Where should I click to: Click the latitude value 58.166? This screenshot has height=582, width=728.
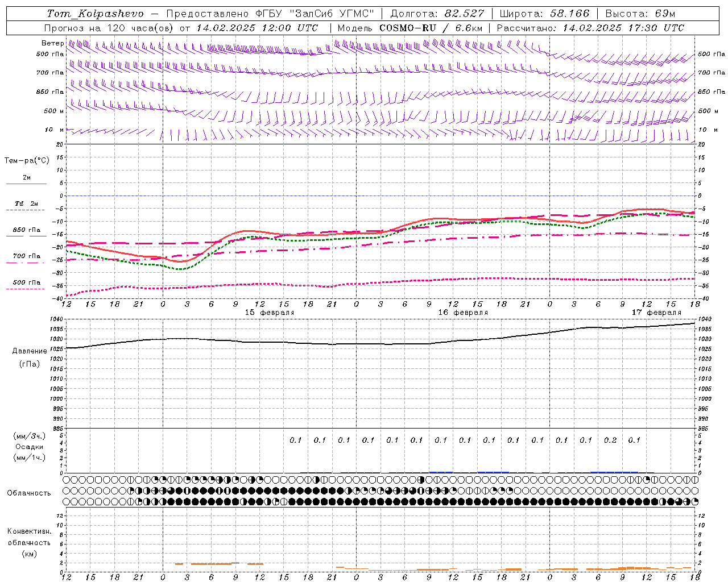point(569,14)
